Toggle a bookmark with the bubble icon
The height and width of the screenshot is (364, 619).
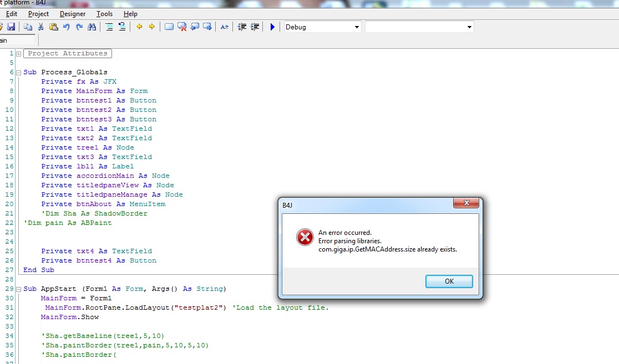coord(169,27)
